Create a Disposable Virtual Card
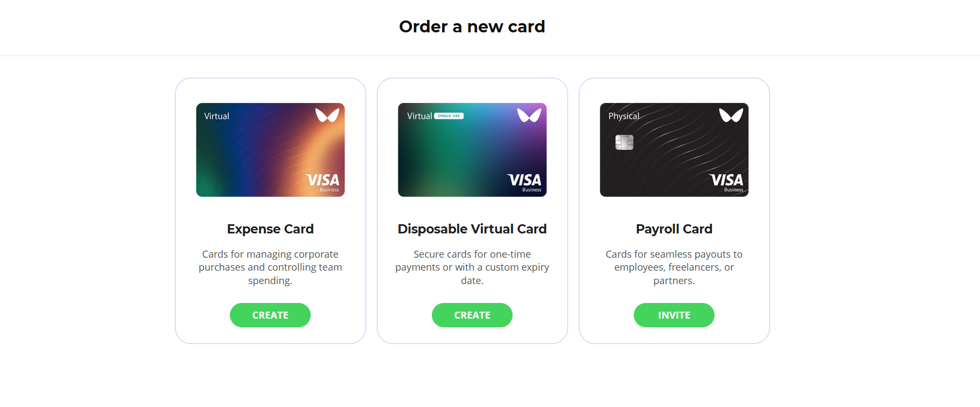The height and width of the screenshot is (407, 980). pos(472,315)
